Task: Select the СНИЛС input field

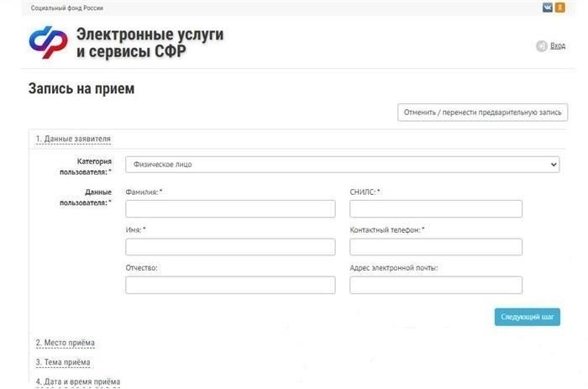Action: (435, 209)
